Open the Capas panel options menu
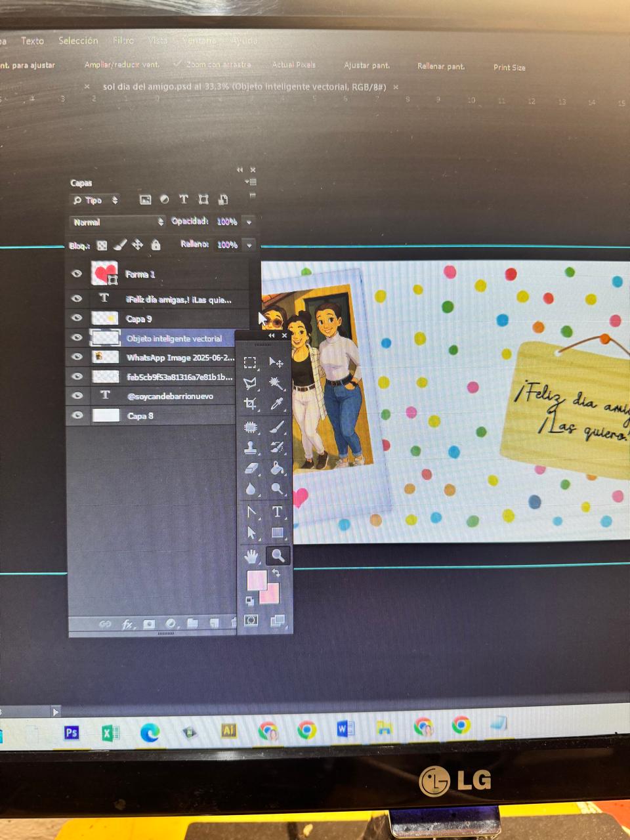Screen dimensions: 630x840 (x=251, y=182)
